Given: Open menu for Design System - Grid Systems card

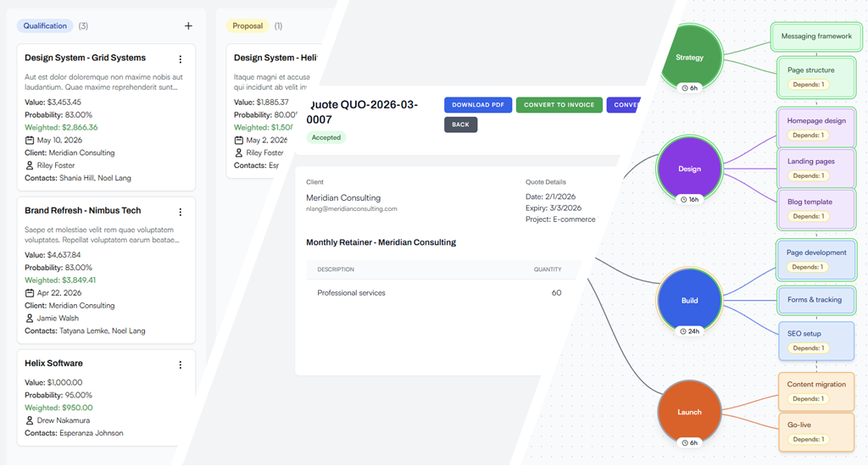Looking at the screenshot, I should [x=180, y=59].
